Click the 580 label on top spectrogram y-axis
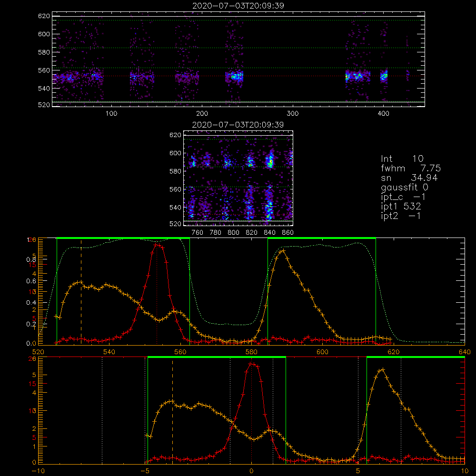The image size is (476, 476). (x=44, y=52)
